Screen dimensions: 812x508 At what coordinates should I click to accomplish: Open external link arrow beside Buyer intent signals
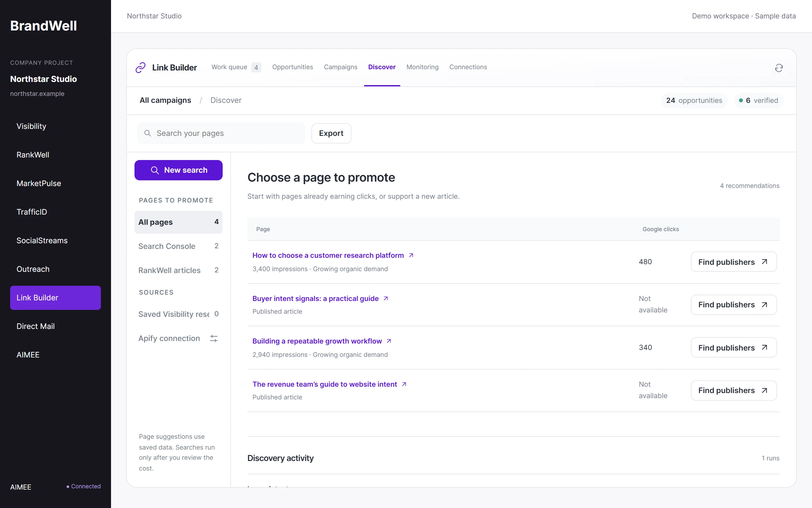[386, 298]
